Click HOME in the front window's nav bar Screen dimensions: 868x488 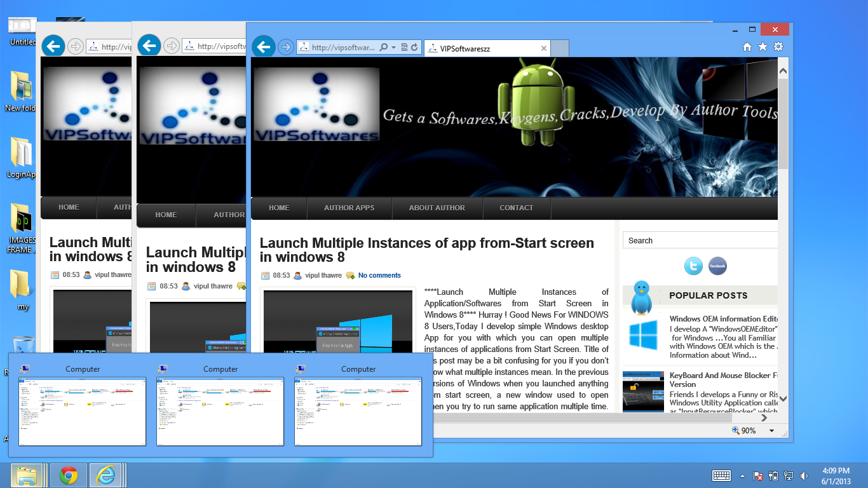point(279,208)
